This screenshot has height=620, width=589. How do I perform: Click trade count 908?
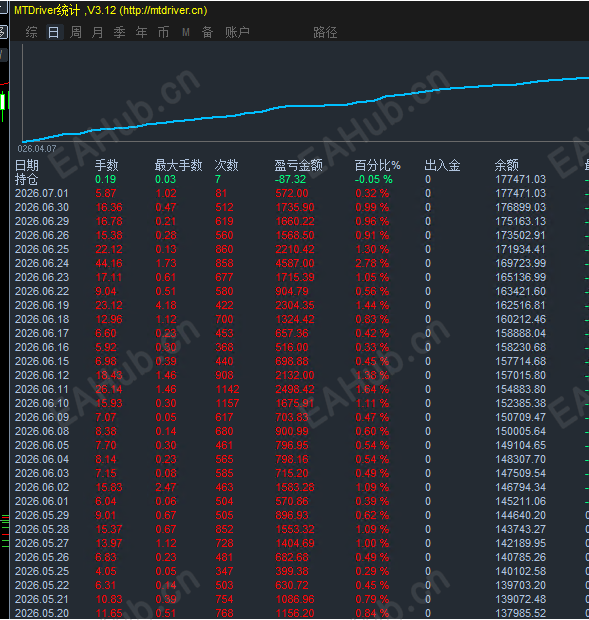224,375
